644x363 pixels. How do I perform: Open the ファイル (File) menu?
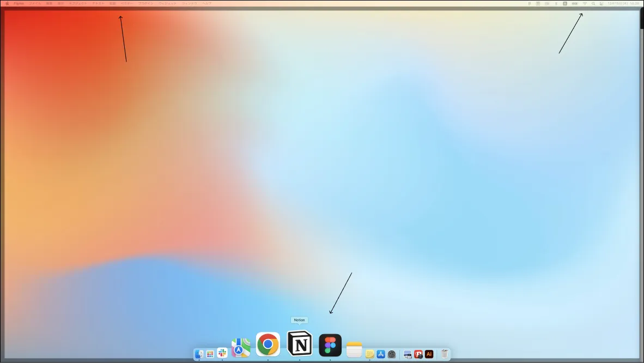(x=34, y=3)
